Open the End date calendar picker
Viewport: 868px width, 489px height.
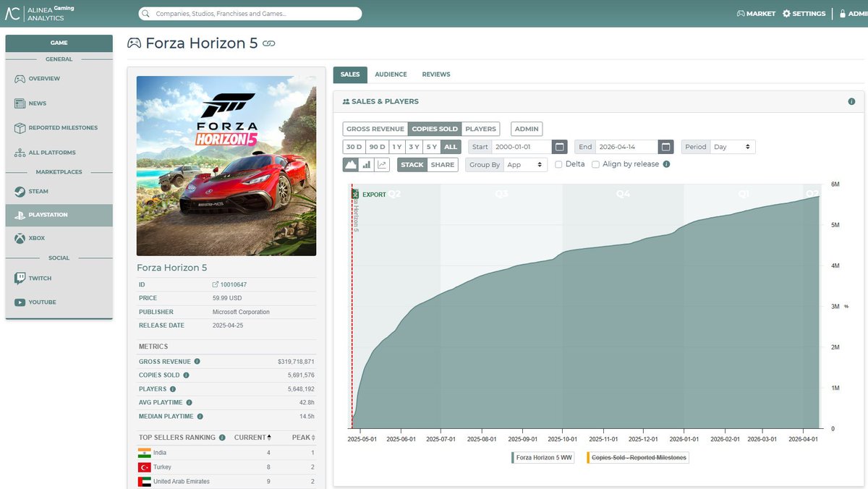(x=666, y=147)
